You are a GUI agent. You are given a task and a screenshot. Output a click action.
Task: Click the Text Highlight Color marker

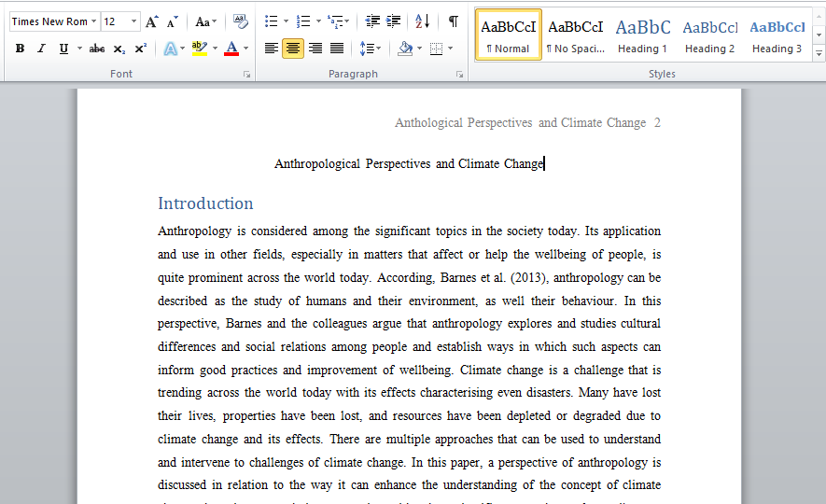pos(199,49)
